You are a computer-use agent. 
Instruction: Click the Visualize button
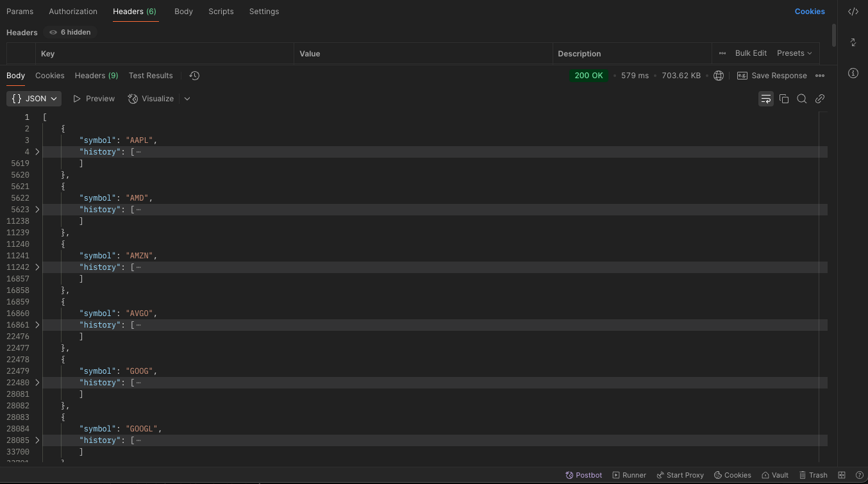point(151,99)
